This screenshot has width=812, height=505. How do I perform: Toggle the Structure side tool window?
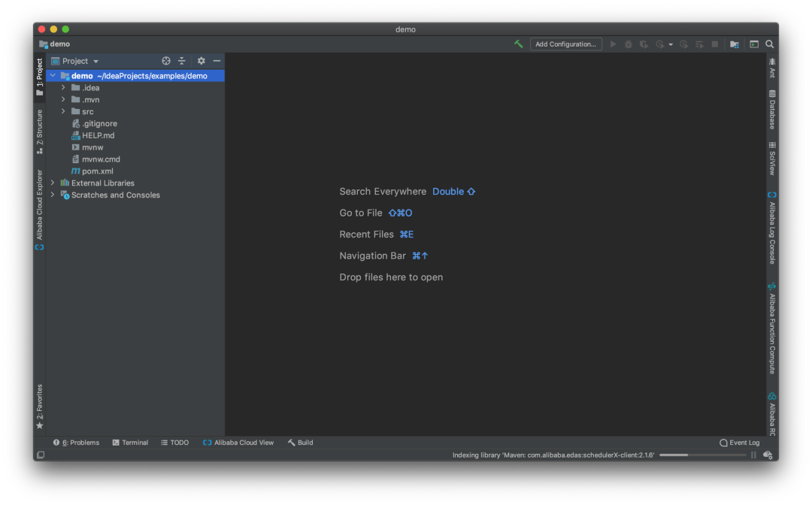click(40, 132)
